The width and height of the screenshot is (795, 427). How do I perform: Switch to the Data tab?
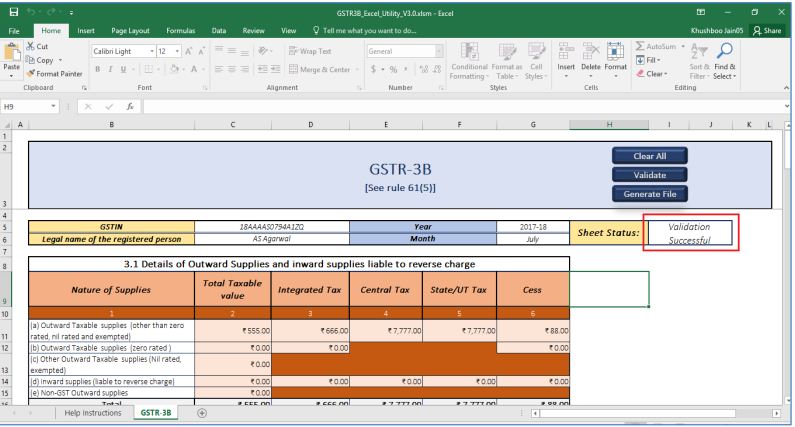click(219, 31)
